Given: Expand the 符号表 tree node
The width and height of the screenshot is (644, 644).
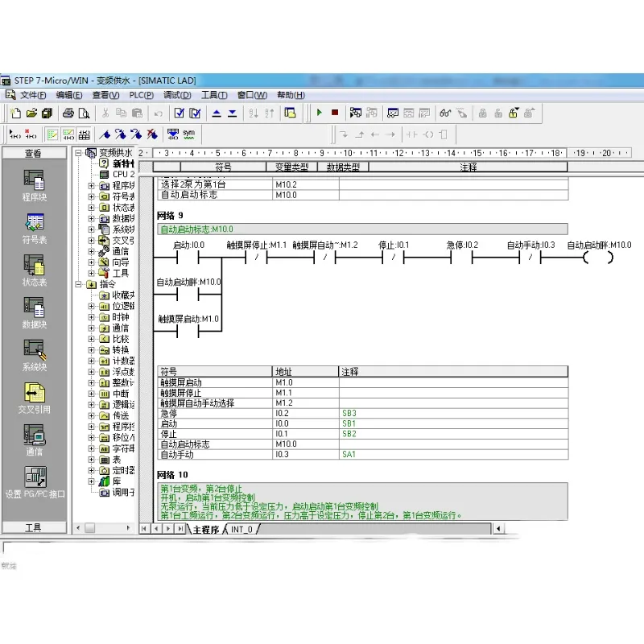Looking at the screenshot, I should tap(91, 196).
